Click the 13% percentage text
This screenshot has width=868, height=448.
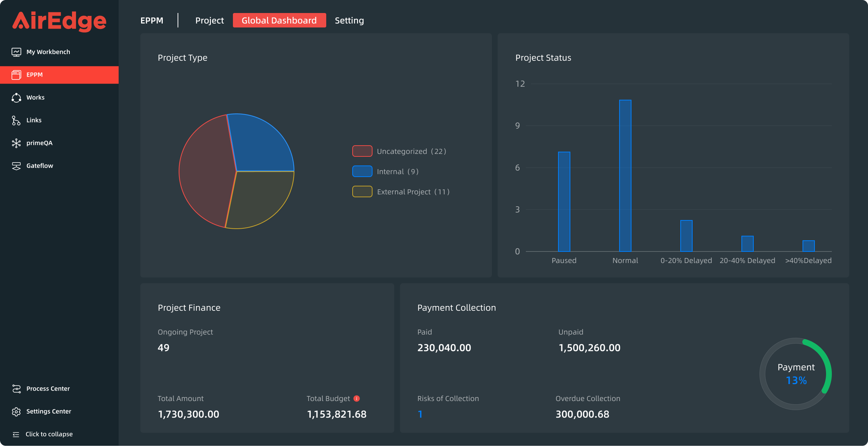point(796,380)
